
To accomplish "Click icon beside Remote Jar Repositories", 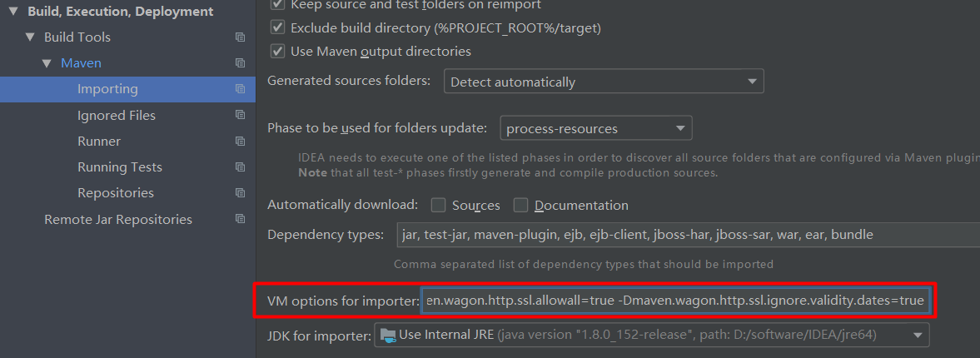I will pyautogui.click(x=241, y=219).
